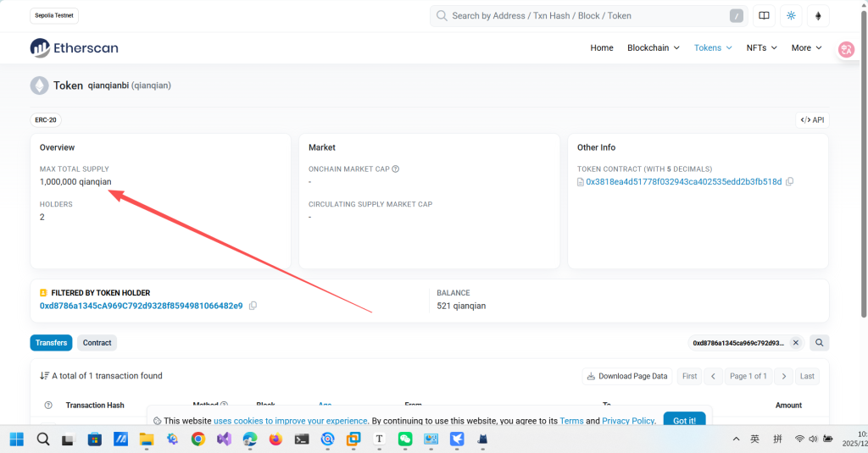Switch to the Contract tab

(x=97, y=343)
